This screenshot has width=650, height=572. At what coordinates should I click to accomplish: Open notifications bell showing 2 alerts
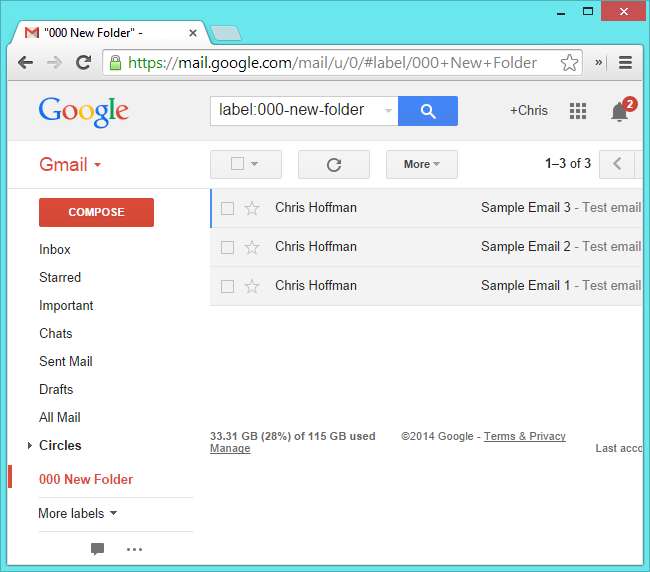(621, 111)
